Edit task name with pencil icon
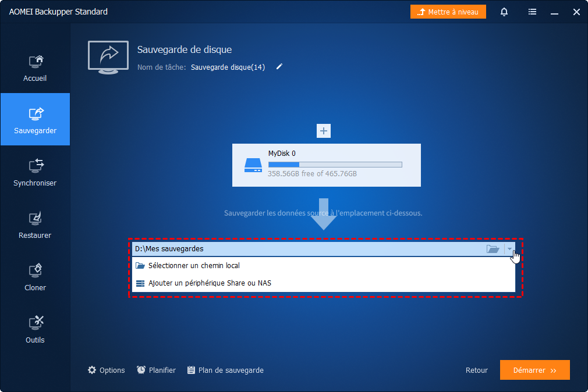This screenshot has width=588, height=392. (x=279, y=67)
